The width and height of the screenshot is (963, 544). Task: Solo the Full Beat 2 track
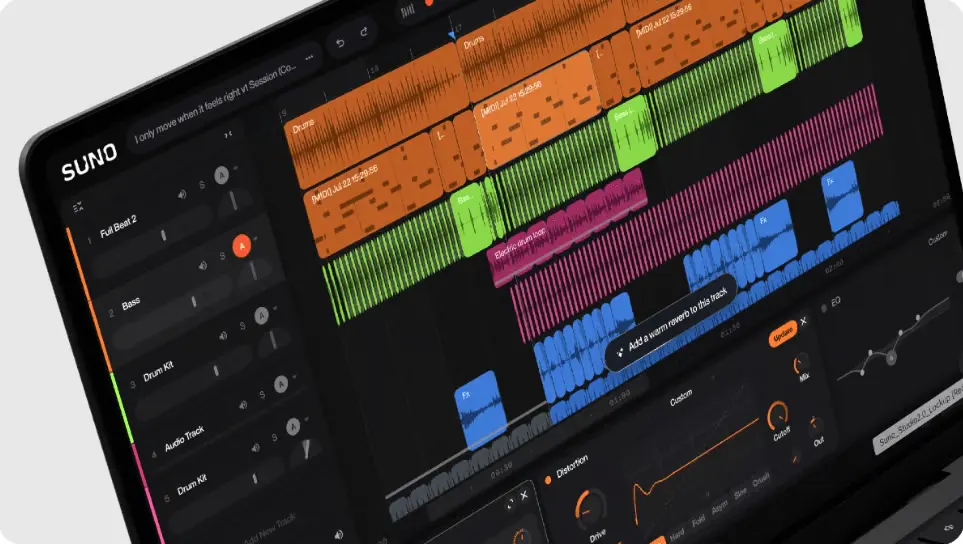click(x=201, y=184)
